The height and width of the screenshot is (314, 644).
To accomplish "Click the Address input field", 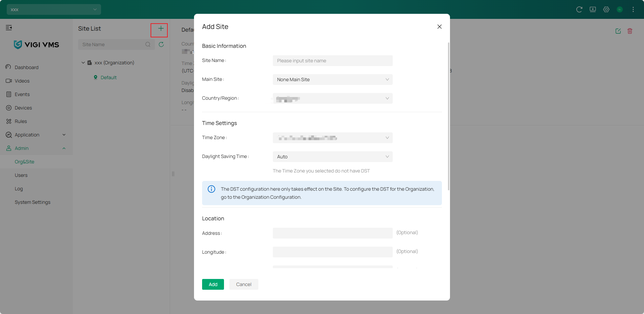I will [333, 233].
